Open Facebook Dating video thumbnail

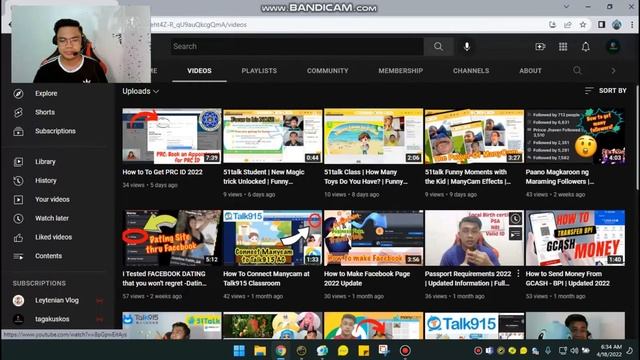point(172,238)
